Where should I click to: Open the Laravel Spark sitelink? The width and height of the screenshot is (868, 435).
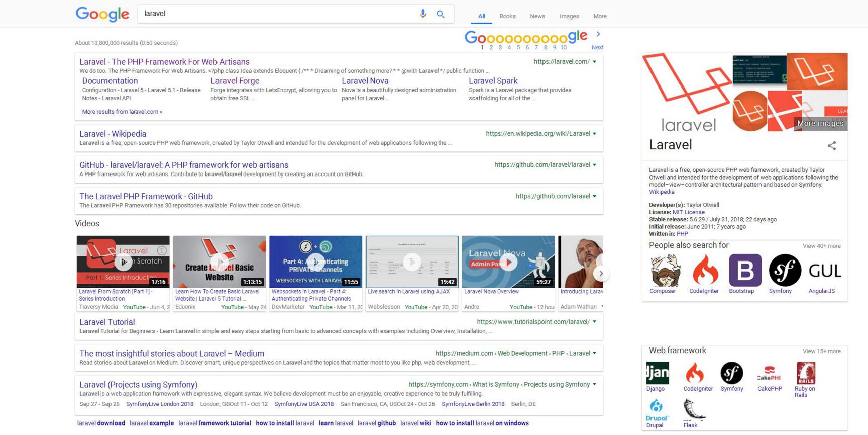(493, 81)
